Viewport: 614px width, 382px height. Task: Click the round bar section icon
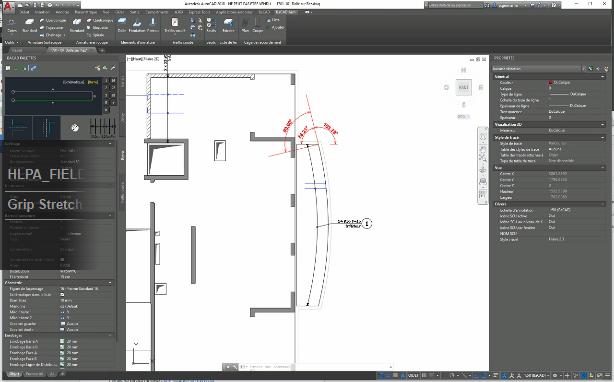(x=75, y=128)
